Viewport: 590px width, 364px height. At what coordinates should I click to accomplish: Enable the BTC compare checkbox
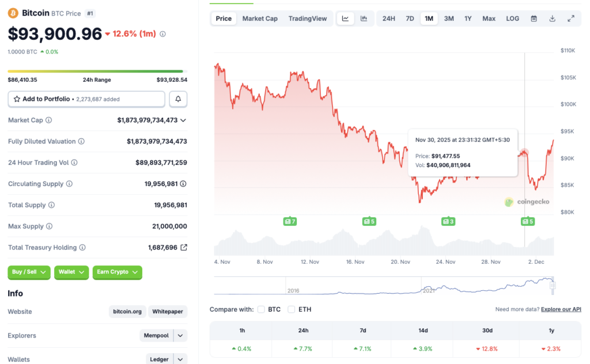(x=261, y=309)
